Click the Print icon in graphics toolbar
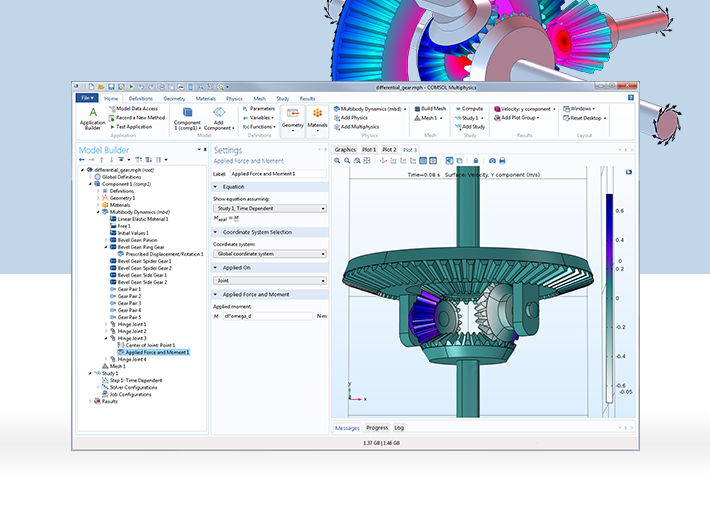The height and width of the screenshot is (523, 710). pyautogui.click(x=502, y=161)
